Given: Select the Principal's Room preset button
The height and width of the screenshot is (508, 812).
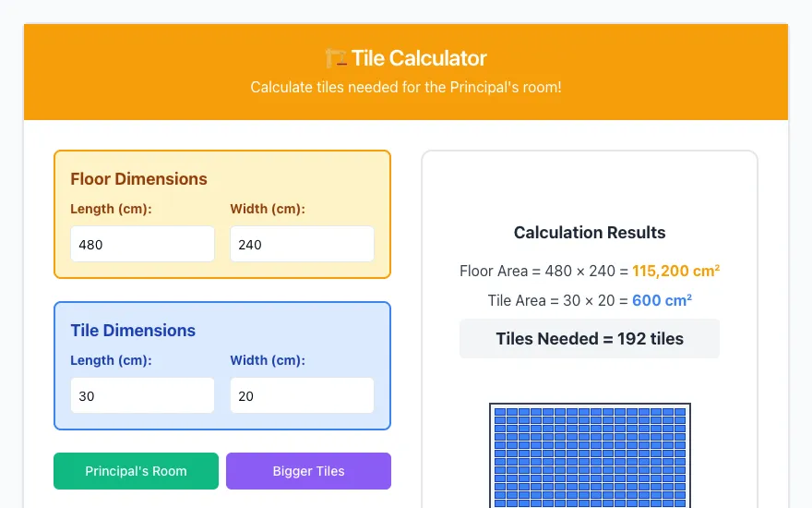Looking at the screenshot, I should click(x=136, y=471).
